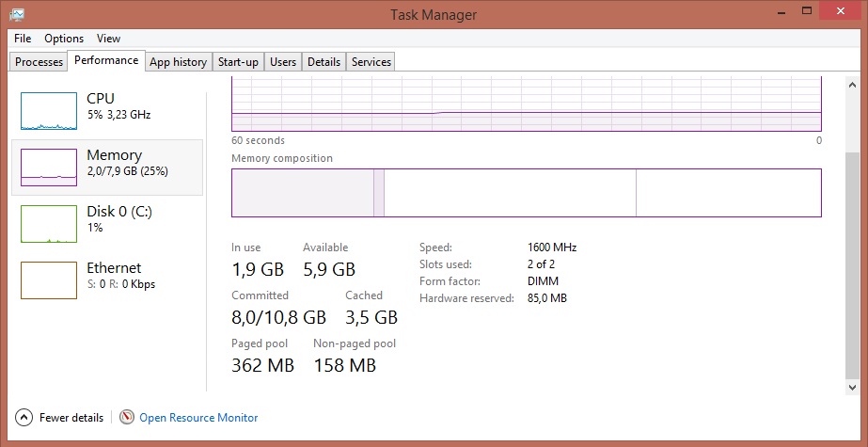Viewport: 868px width, 447px height.
Task: Click the memory usage graph
Action: tap(527, 104)
